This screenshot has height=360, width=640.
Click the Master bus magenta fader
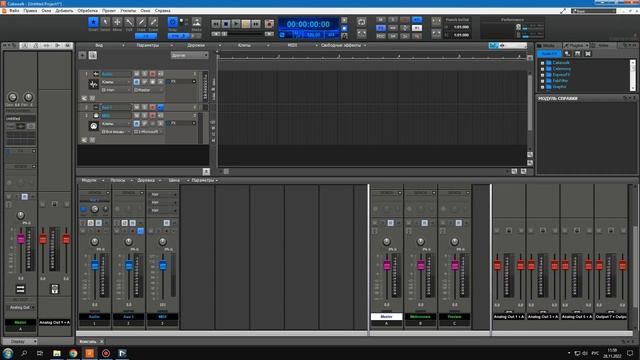click(387, 265)
